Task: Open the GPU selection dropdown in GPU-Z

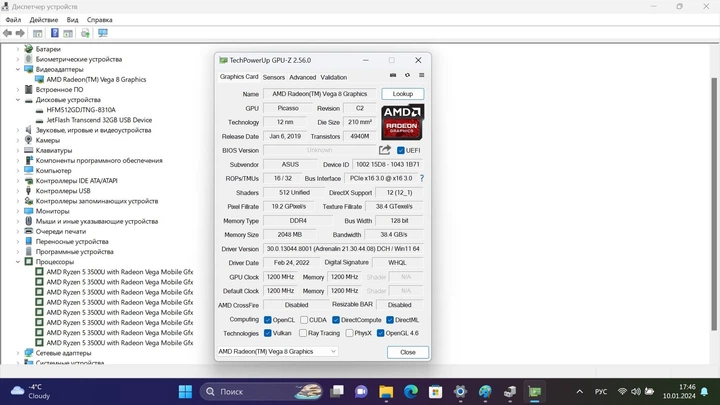Action: [277, 351]
